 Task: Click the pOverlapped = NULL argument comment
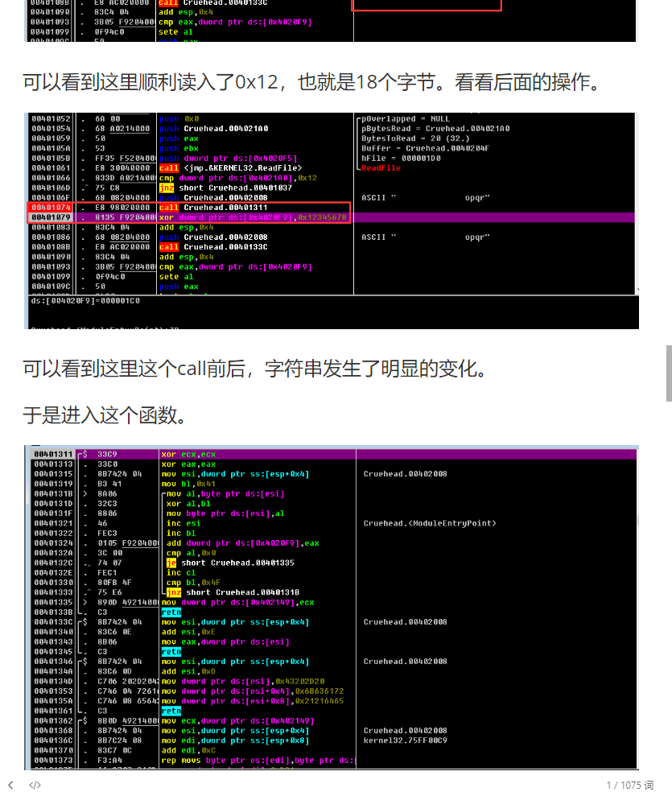406,119
